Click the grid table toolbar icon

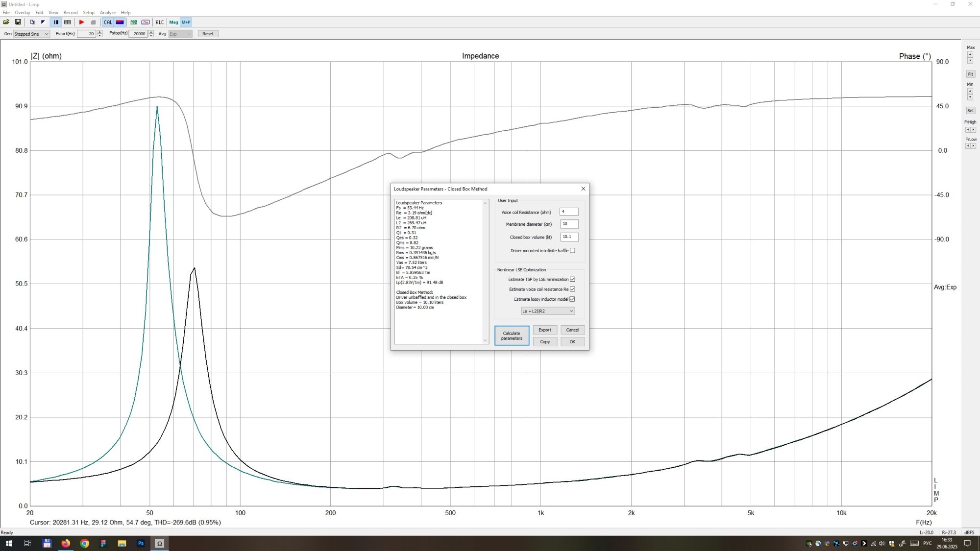pyautogui.click(x=68, y=22)
